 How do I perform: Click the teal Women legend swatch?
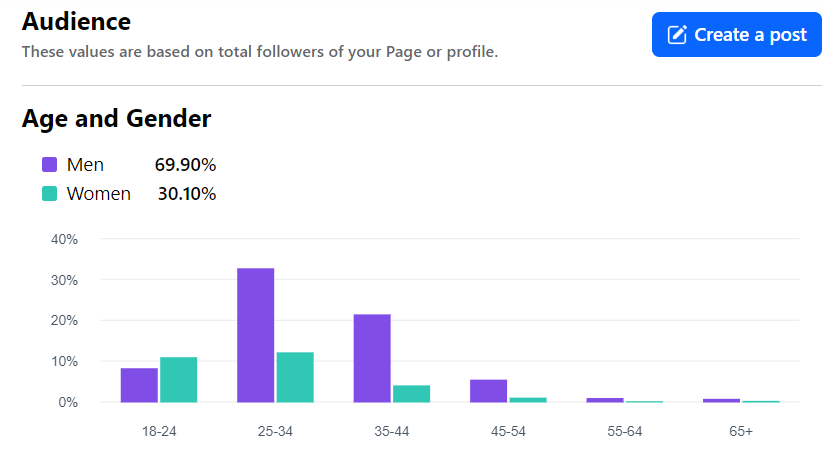[x=49, y=194]
